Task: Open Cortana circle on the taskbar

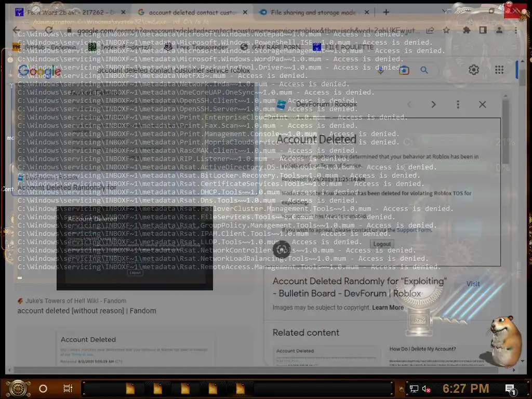Action: (x=43, y=389)
